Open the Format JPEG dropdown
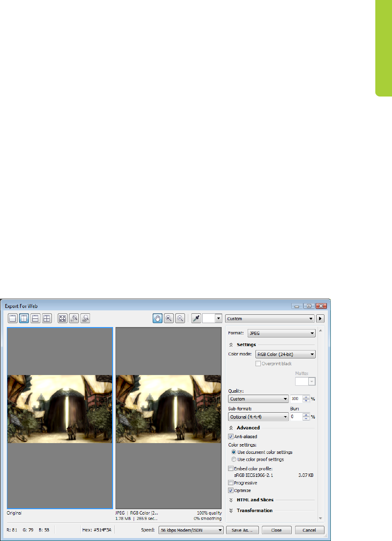The height and width of the screenshot is (541, 392). pos(281,333)
